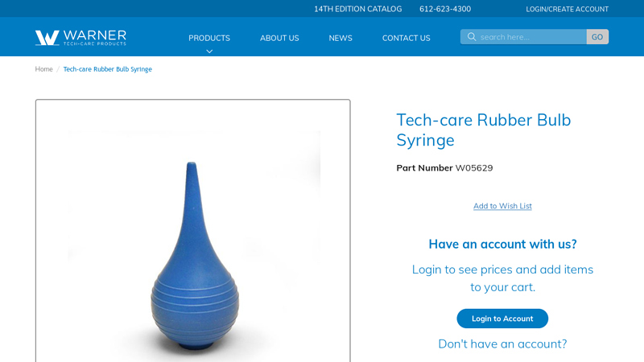The width and height of the screenshot is (644, 362).
Task: Click the magnifying glass search icon
Action: [472, 37]
